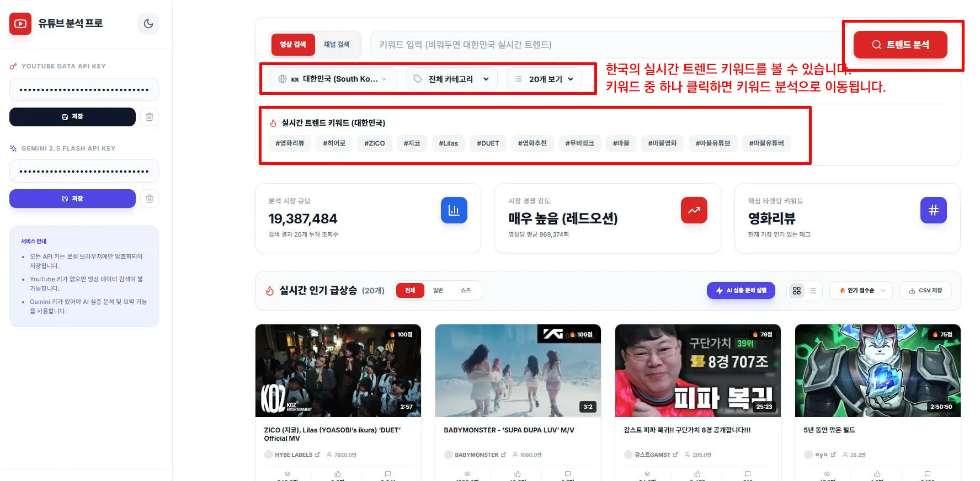Click the Gemini 2.5 Flash API key field
The width and height of the screenshot is (980, 481).
tap(84, 171)
